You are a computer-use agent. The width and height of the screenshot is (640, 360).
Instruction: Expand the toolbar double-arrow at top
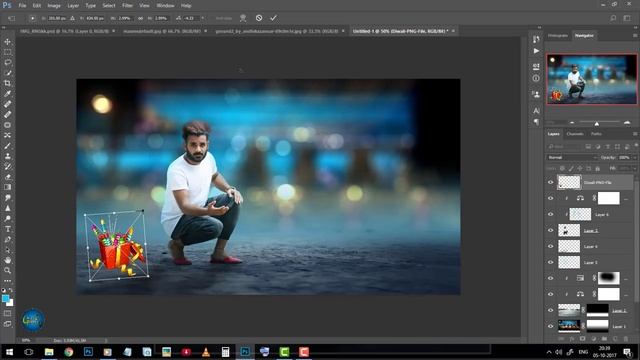point(3,27)
